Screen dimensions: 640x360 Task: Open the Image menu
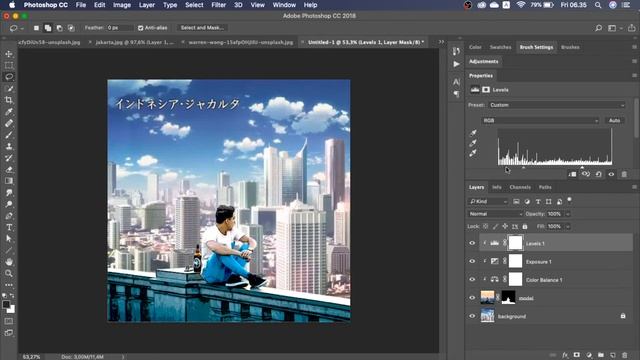tap(122, 5)
